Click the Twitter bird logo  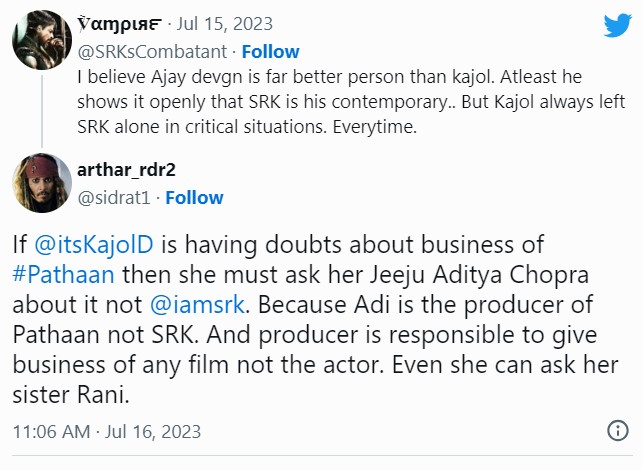pyautogui.click(x=616, y=27)
